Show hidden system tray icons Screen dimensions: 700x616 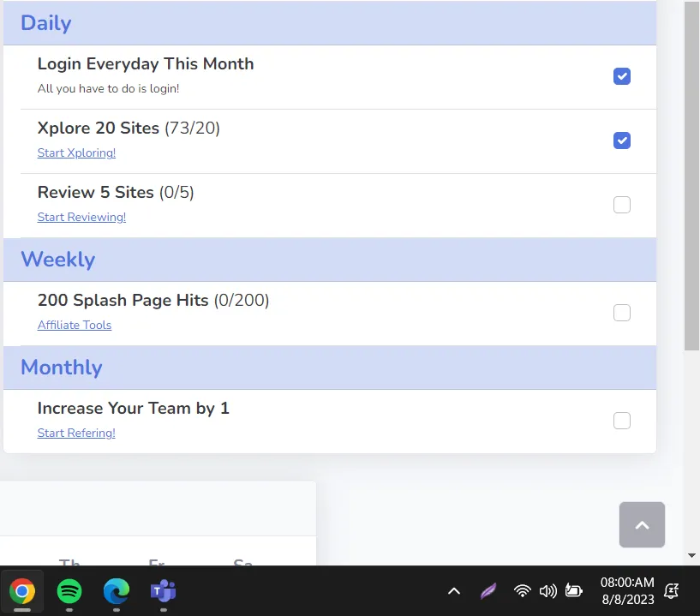click(x=454, y=591)
